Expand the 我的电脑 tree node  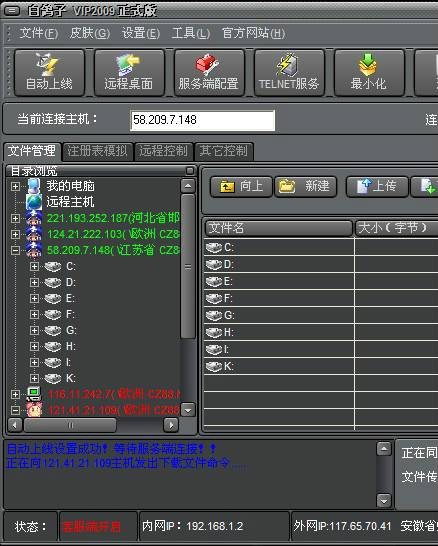tap(15, 186)
